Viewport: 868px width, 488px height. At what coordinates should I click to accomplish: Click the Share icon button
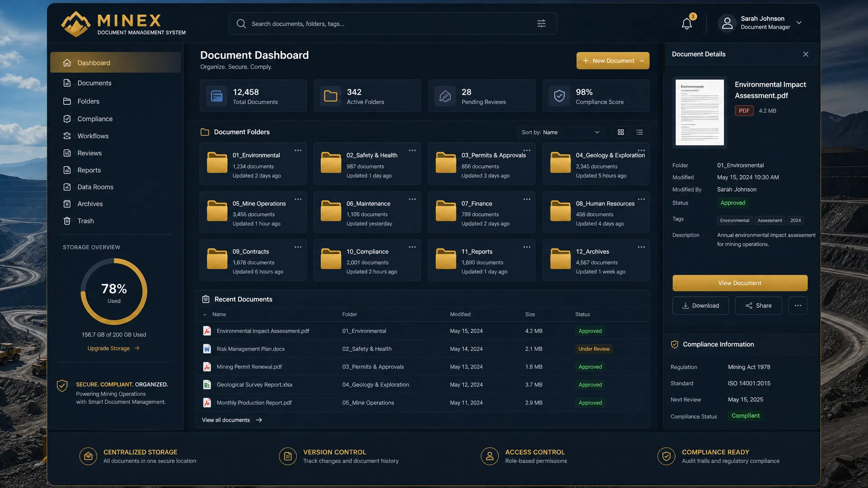(x=758, y=305)
